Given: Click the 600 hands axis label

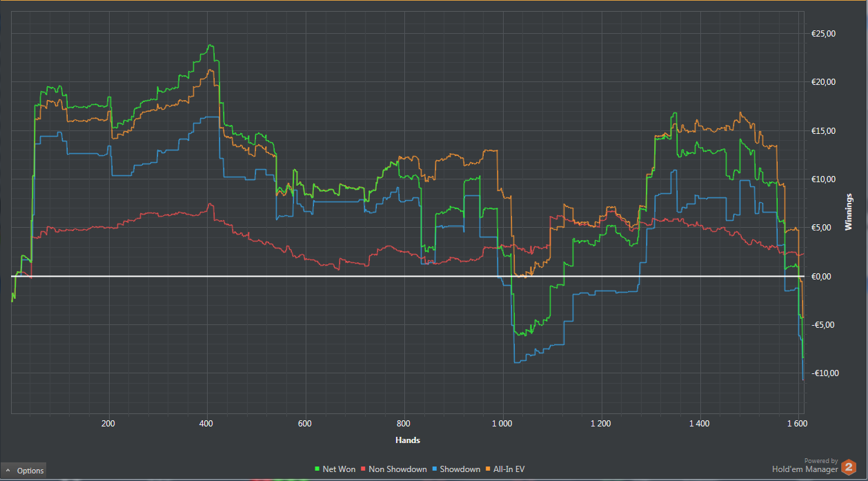Looking at the screenshot, I should coord(305,424).
